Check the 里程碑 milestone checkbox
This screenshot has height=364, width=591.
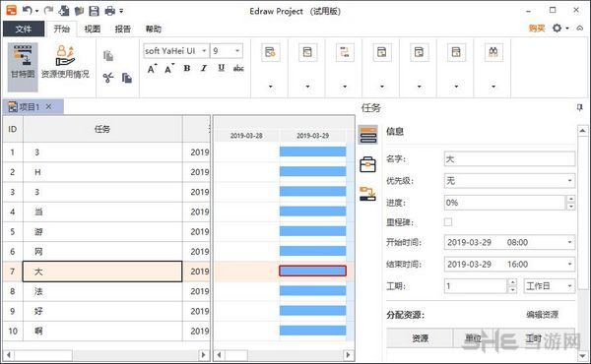tap(448, 222)
